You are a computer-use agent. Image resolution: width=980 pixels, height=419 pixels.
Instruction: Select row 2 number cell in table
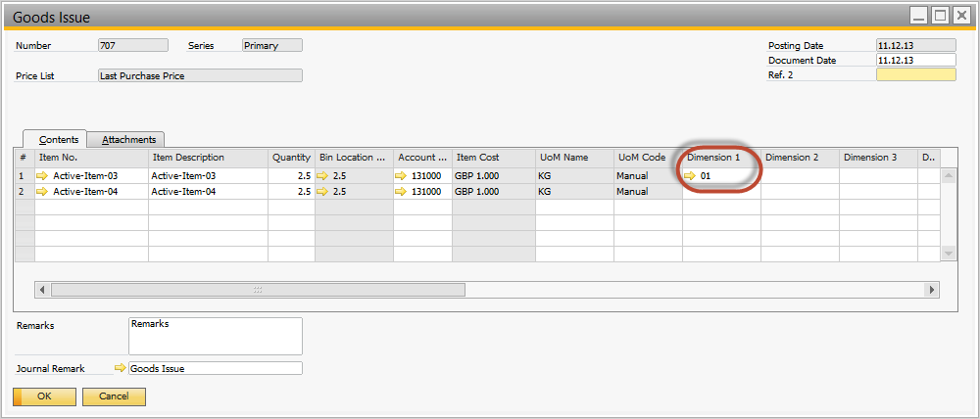click(24, 192)
